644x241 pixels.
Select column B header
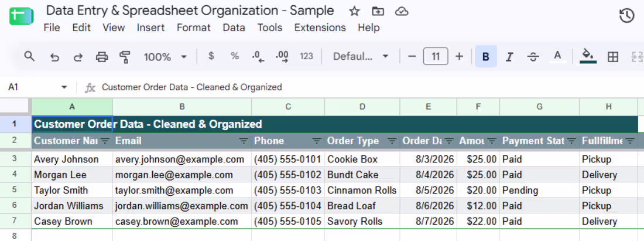tap(182, 107)
